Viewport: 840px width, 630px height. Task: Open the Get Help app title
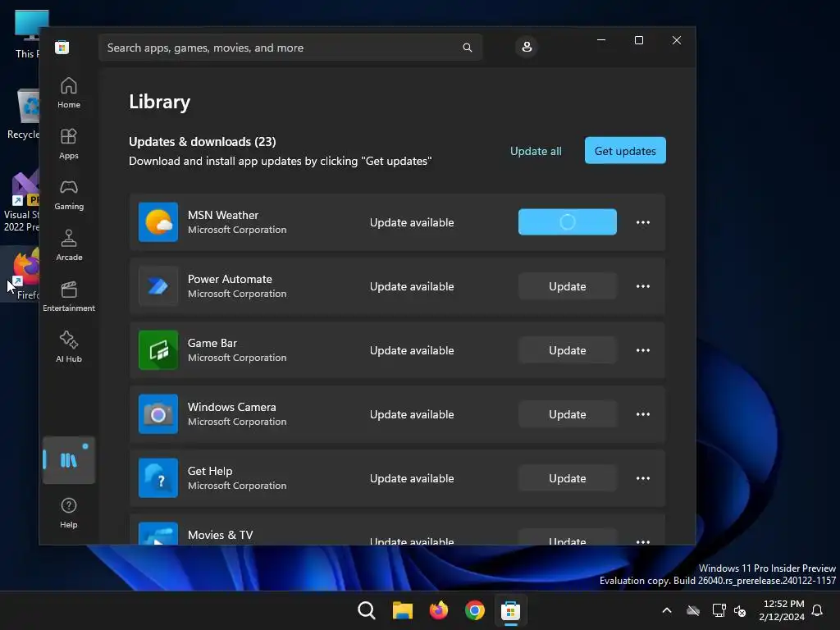(x=210, y=471)
